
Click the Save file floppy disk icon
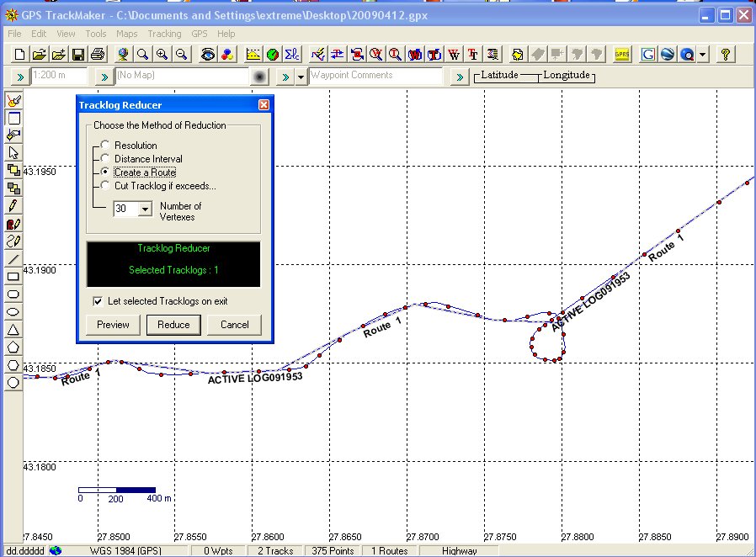coord(77,55)
